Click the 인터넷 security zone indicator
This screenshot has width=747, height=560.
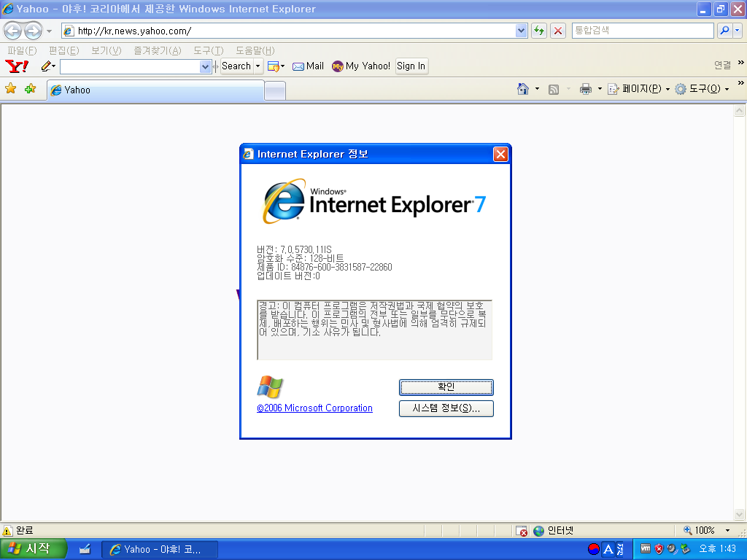pos(553,531)
